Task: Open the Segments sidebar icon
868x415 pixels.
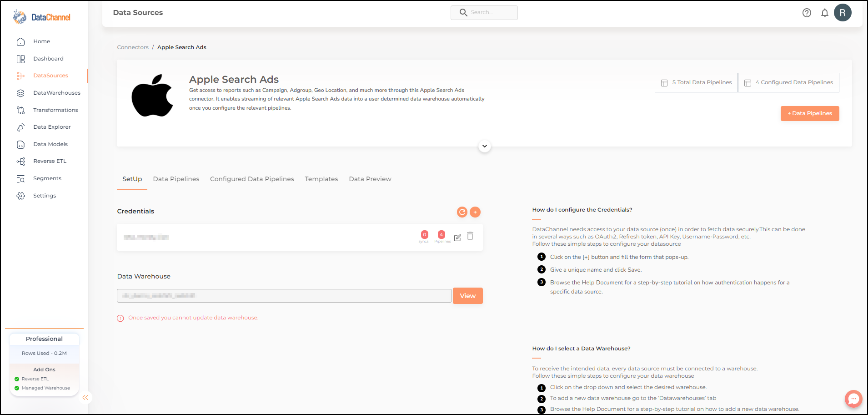Action: tap(20, 179)
